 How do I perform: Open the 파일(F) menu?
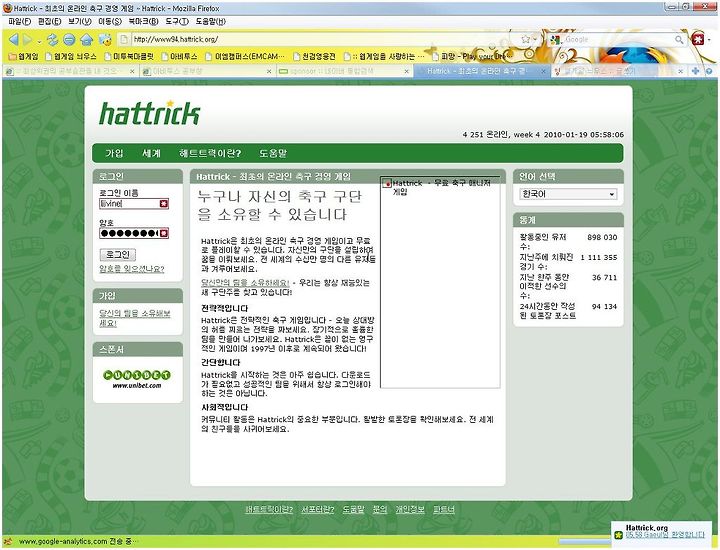[x=20, y=22]
